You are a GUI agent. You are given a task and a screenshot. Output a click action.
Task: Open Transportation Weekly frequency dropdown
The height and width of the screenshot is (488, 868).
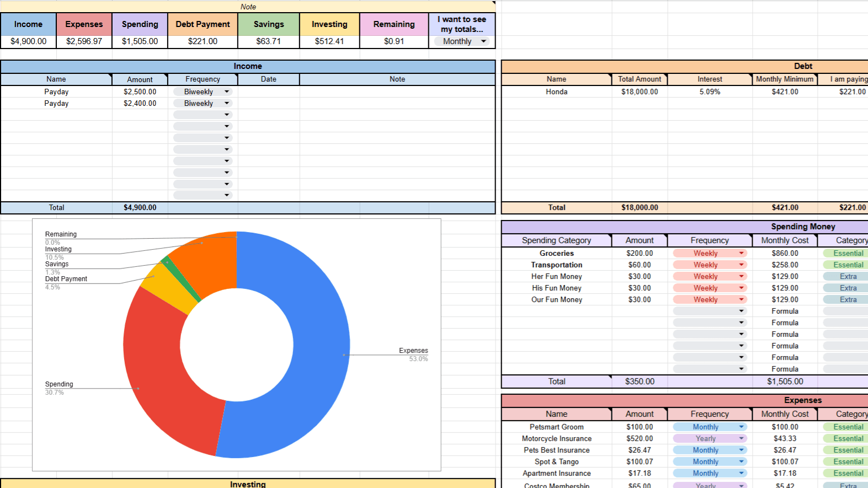pos(710,265)
